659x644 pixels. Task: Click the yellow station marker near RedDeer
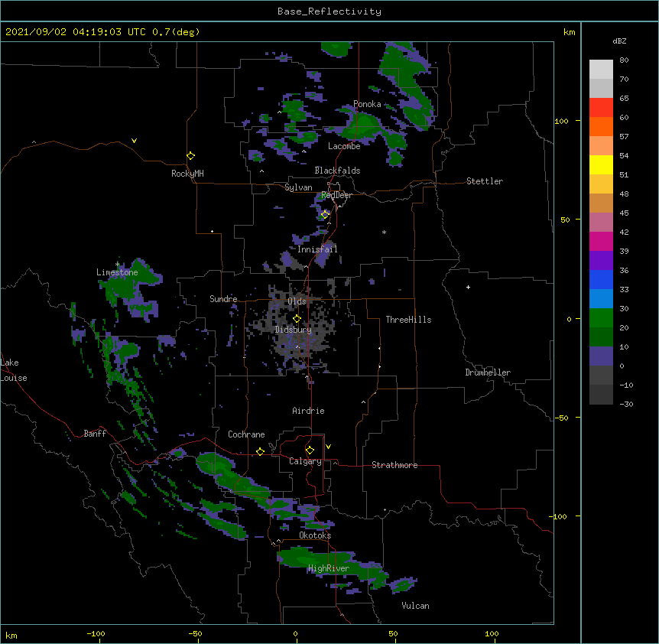click(325, 215)
